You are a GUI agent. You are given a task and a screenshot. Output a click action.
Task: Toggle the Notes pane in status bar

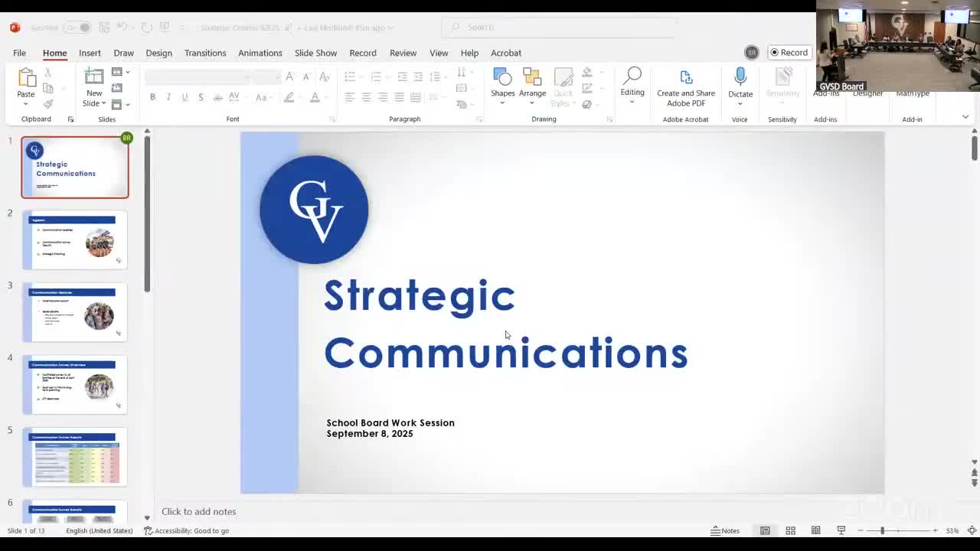[x=725, y=530]
